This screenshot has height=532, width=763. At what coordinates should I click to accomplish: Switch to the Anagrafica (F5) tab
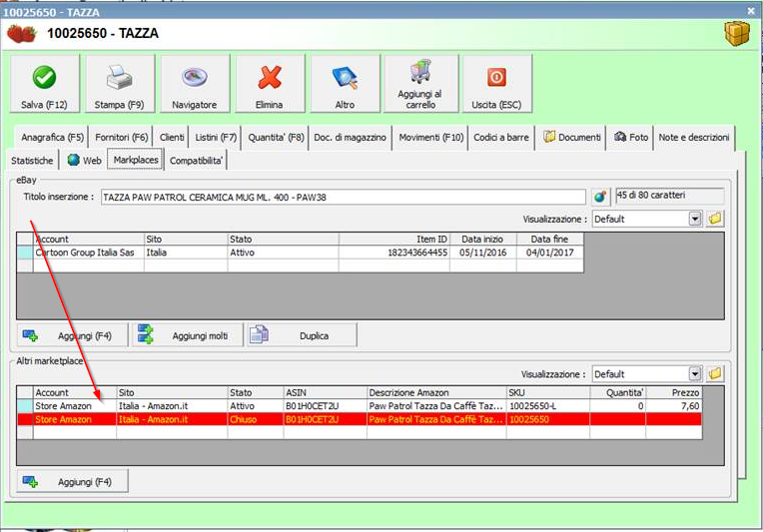pos(52,138)
